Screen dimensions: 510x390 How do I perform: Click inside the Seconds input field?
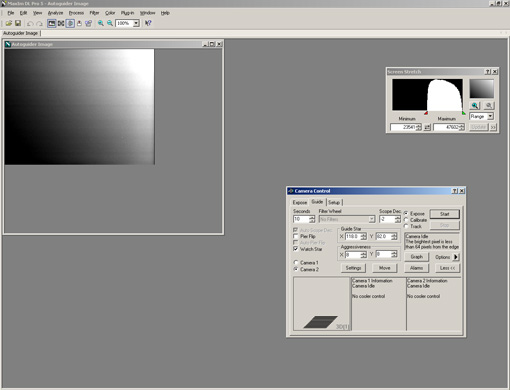click(x=301, y=219)
